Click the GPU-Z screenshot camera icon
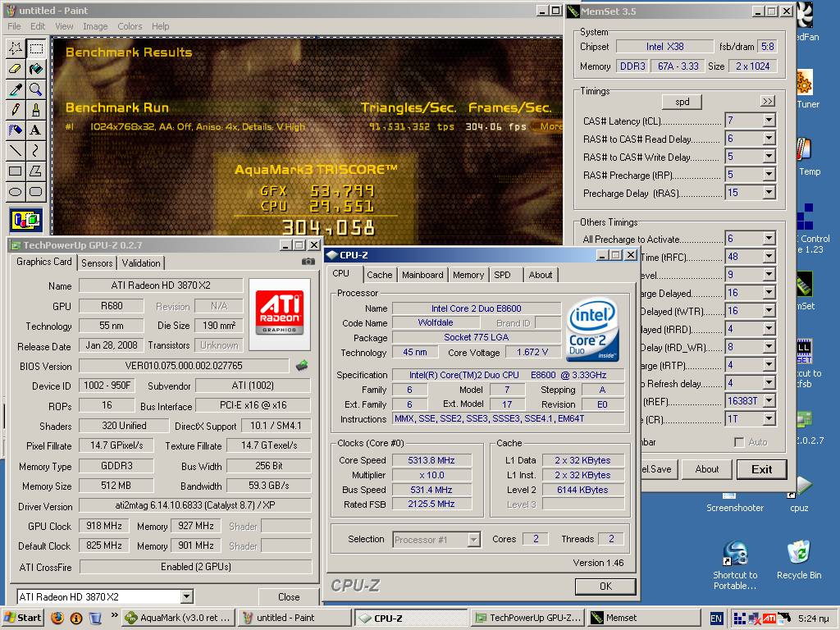 pos(308,262)
